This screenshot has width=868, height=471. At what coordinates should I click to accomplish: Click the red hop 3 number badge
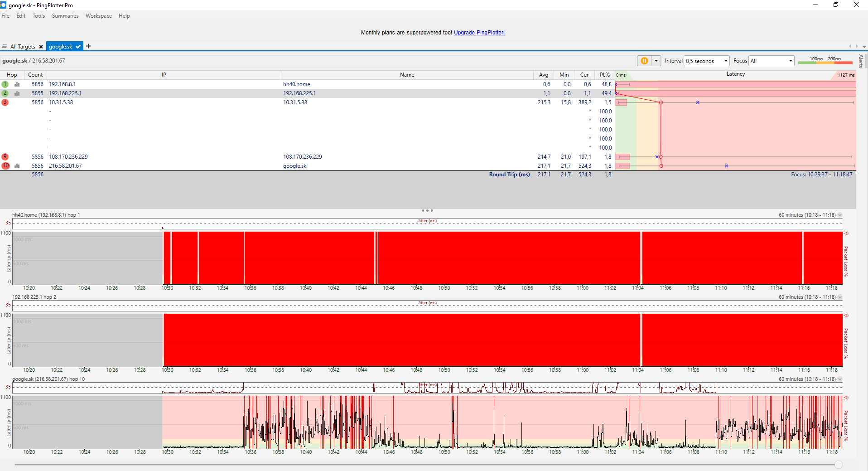point(5,102)
